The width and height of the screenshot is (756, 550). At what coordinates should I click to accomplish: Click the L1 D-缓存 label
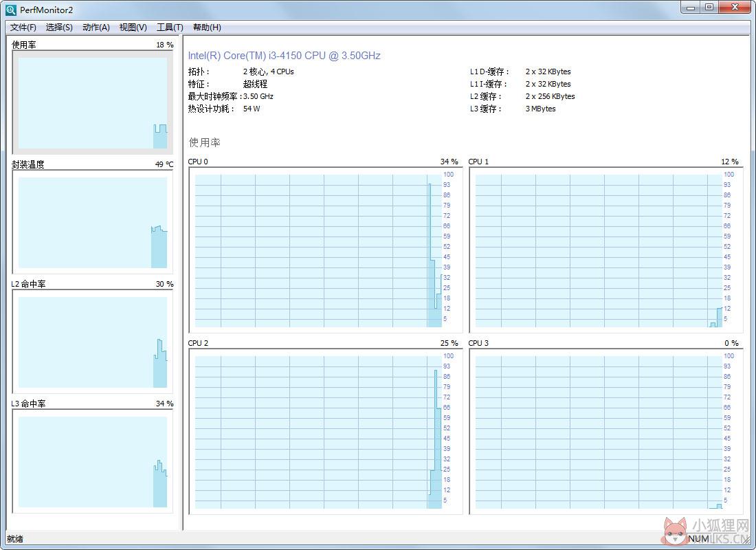489,71
